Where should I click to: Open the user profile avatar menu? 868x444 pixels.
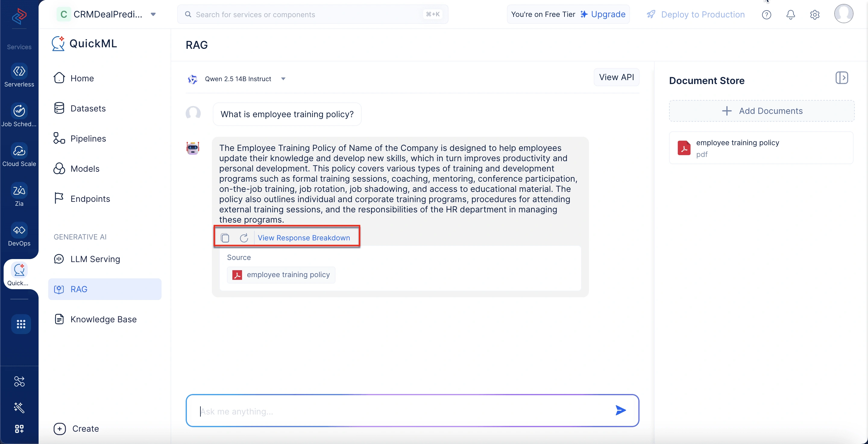click(844, 14)
